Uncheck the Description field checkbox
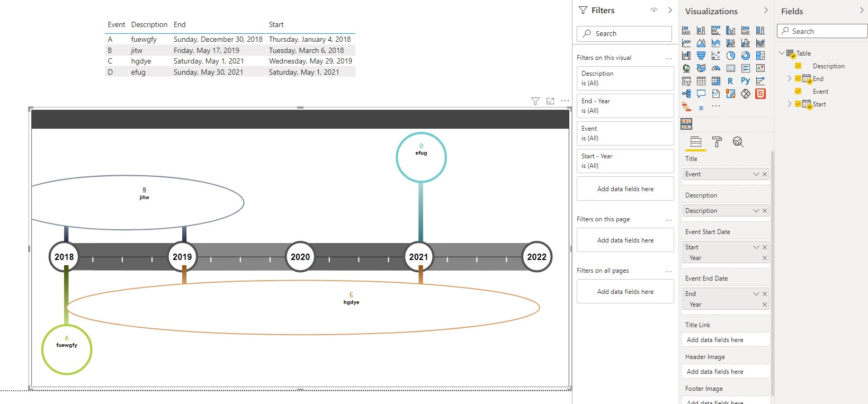Image resolution: width=868 pixels, height=404 pixels. [798, 66]
